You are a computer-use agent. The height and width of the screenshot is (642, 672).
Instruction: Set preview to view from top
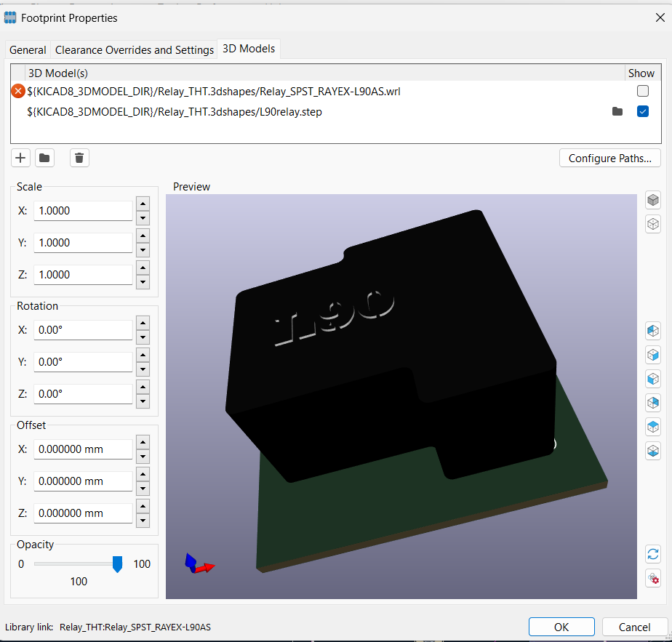click(x=652, y=427)
